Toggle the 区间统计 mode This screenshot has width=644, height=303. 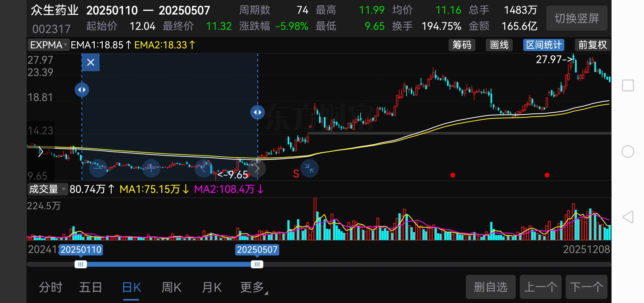pos(544,45)
